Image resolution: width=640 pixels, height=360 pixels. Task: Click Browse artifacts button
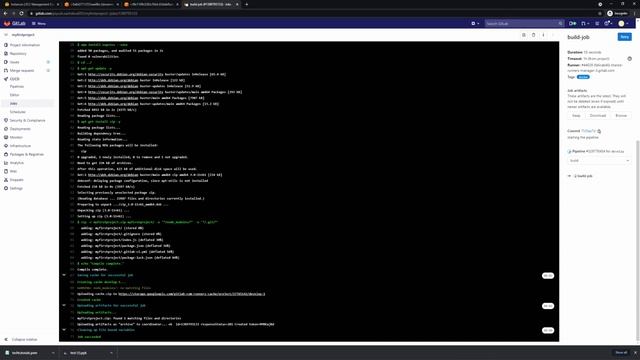point(621,116)
